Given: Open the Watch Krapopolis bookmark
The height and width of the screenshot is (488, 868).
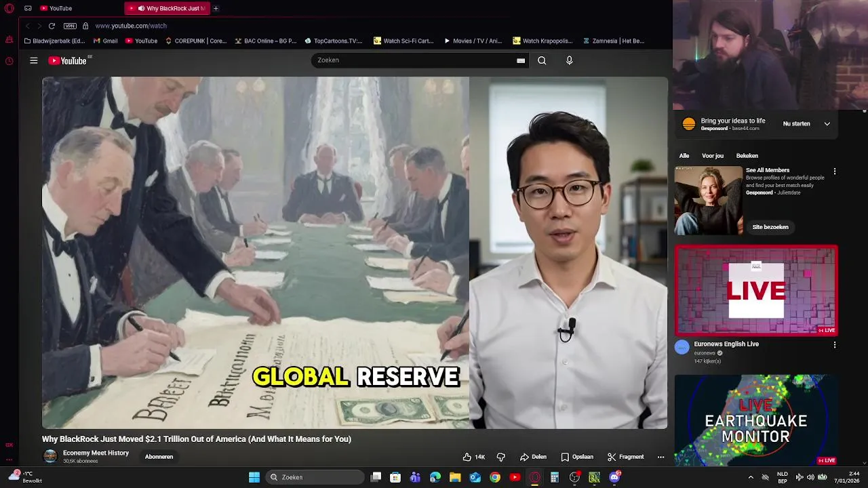Looking at the screenshot, I should point(542,41).
